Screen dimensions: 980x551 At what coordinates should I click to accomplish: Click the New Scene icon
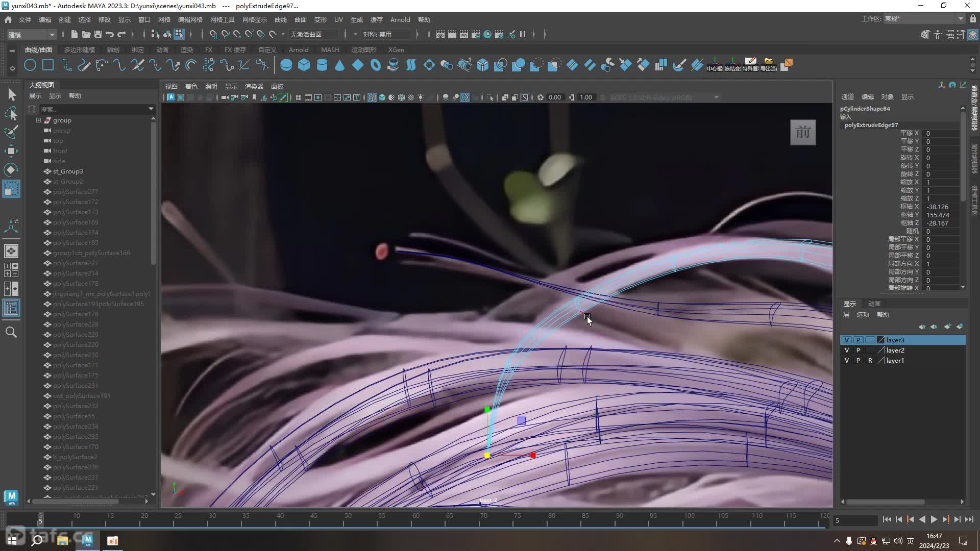click(74, 34)
